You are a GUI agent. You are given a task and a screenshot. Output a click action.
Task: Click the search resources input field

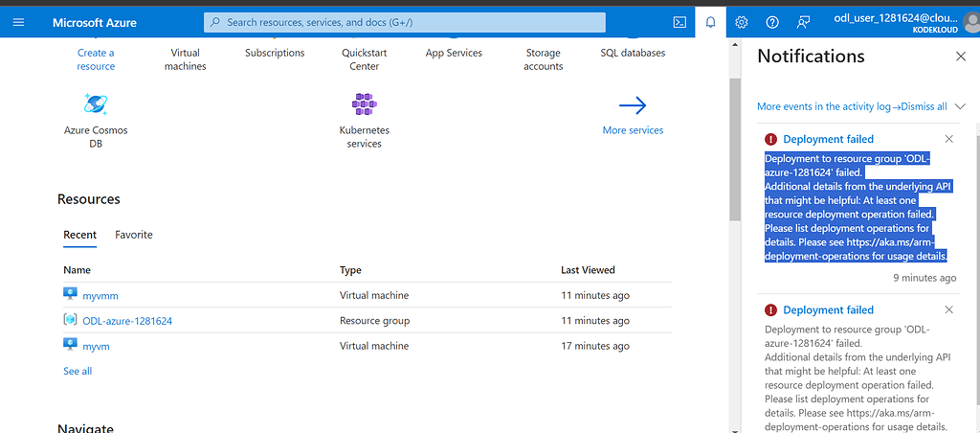point(405,22)
